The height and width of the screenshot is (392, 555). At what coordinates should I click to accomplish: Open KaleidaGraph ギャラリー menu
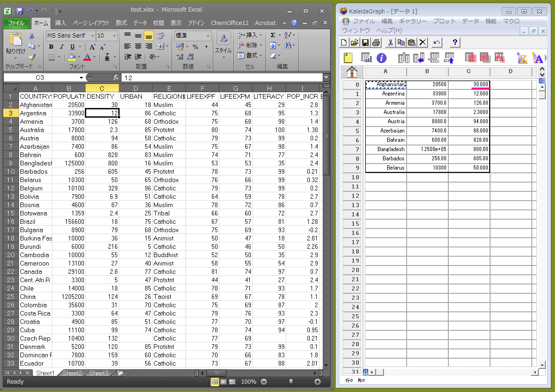pos(413,21)
